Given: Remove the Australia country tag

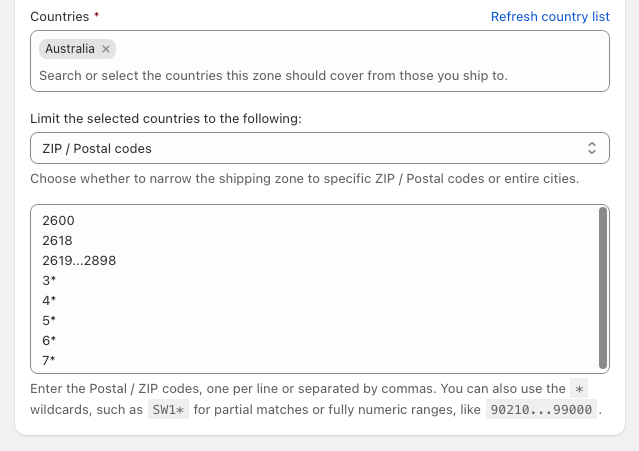Looking at the screenshot, I should pos(106,49).
